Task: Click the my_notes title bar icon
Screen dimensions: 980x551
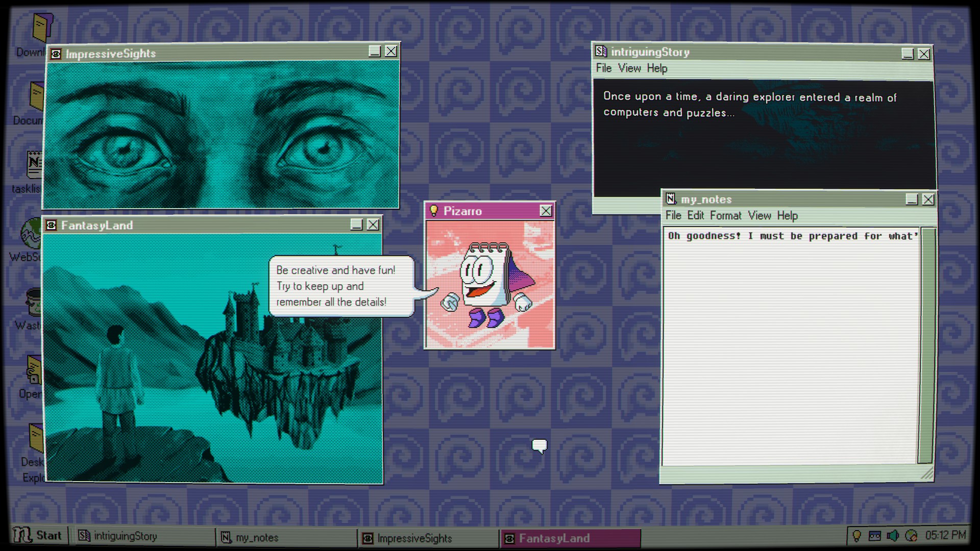Action: [x=671, y=199]
